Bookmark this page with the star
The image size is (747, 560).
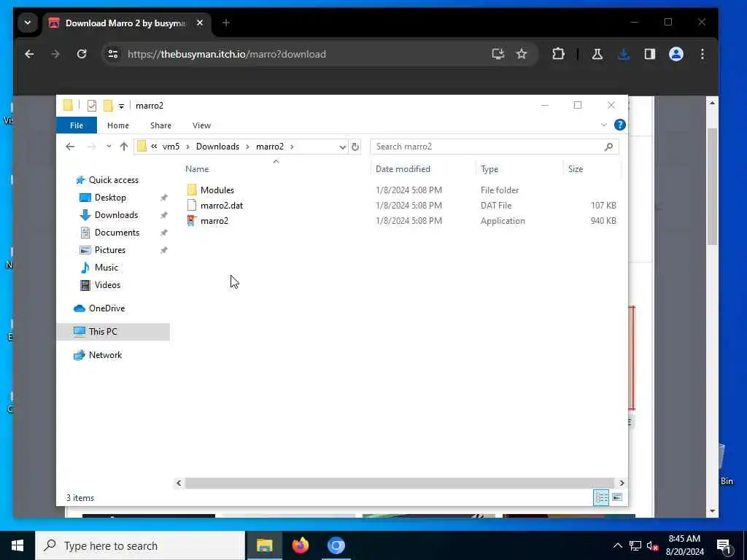coord(522,54)
